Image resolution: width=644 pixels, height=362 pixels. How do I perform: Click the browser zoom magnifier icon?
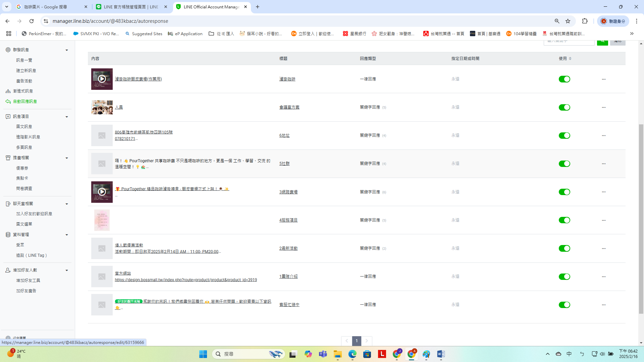[x=557, y=21]
